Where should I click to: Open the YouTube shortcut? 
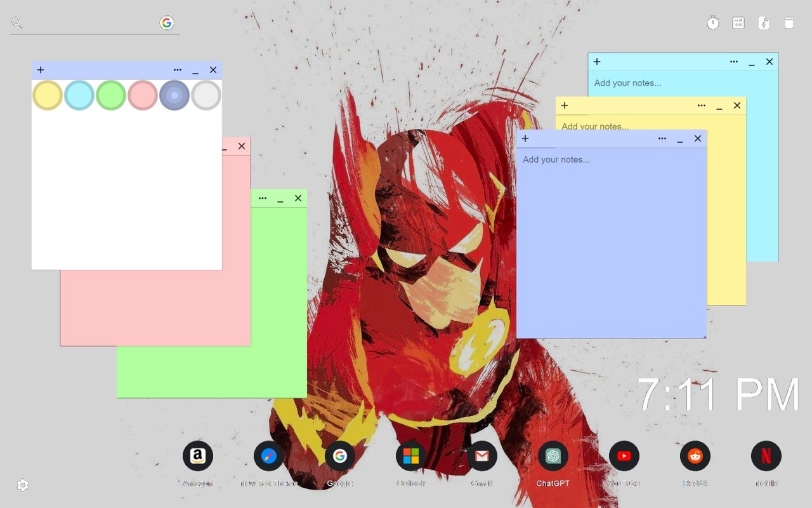click(x=624, y=456)
